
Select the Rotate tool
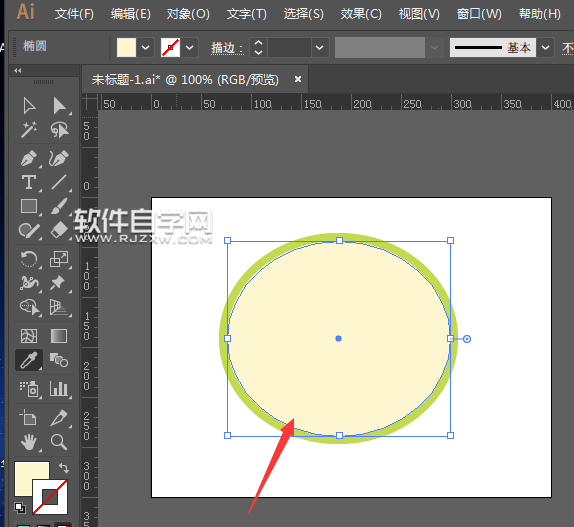click(29, 259)
